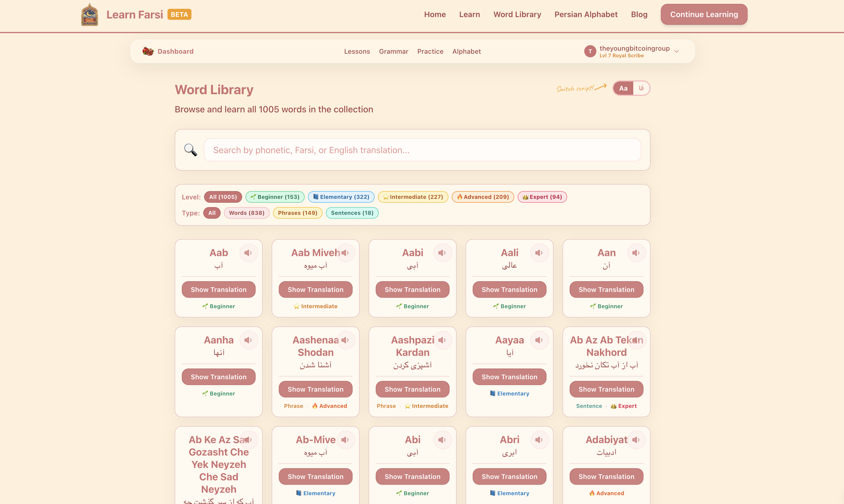The width and height of the screenshot is (844, 504).
Task: Select the Intermediate level filter
Action: click(413, 197)
